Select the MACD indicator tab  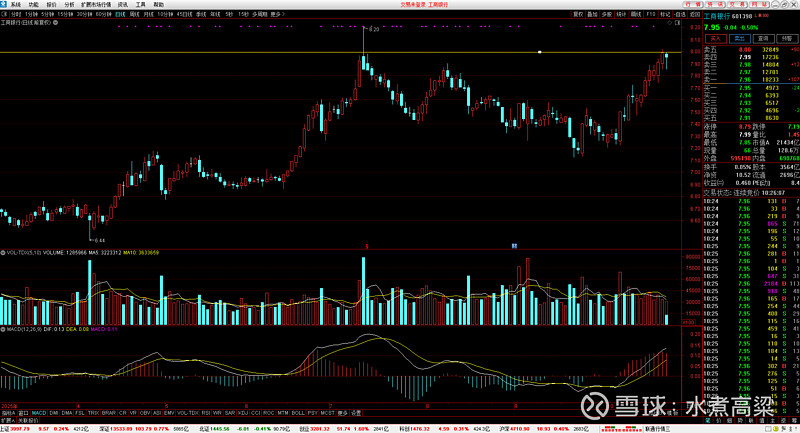[x=39, y=413]
